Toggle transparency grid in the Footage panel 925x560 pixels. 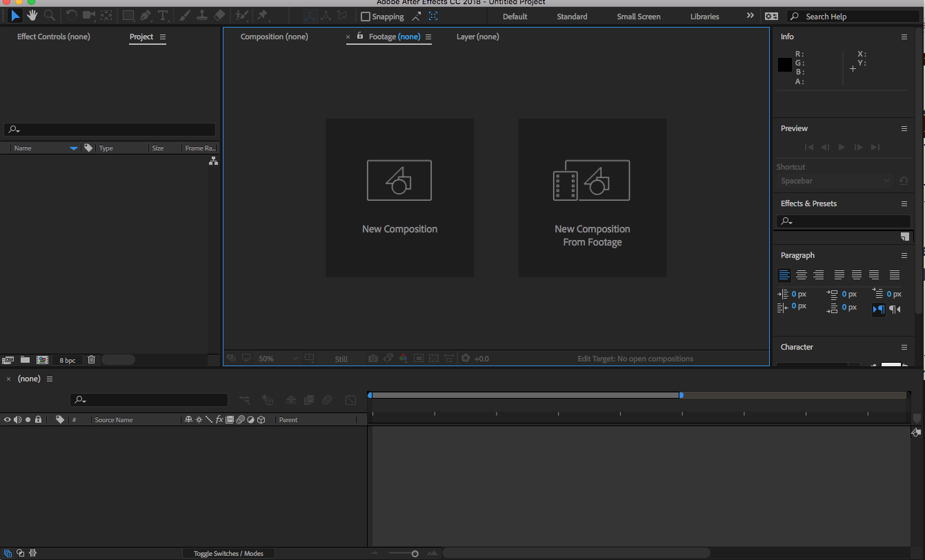click(435, 358)
